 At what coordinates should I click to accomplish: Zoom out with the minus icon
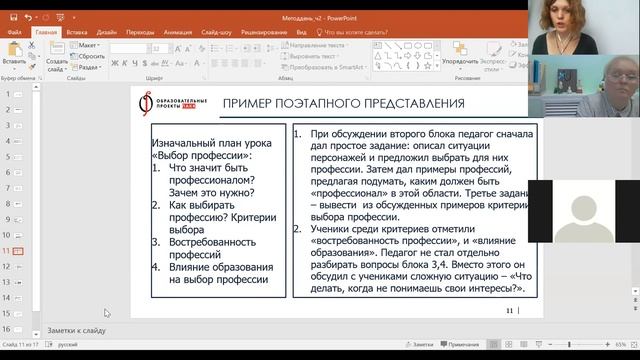click(x=550, y=344)
